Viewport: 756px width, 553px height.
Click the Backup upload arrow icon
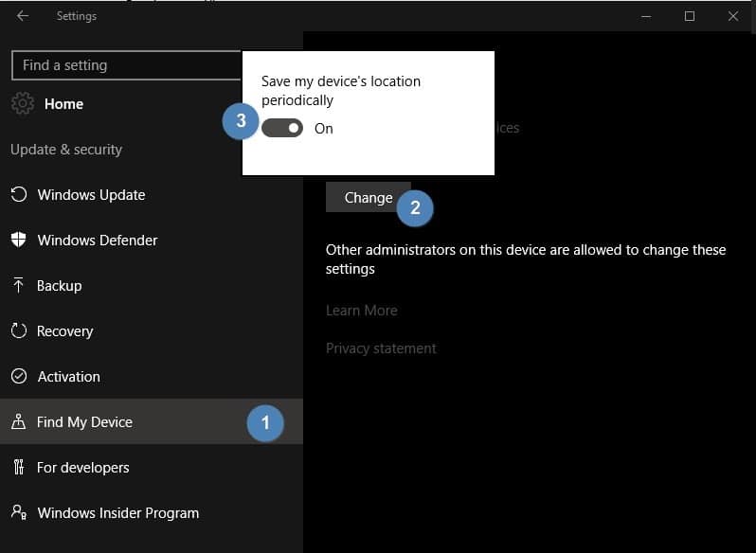click(x=18, y=285)
